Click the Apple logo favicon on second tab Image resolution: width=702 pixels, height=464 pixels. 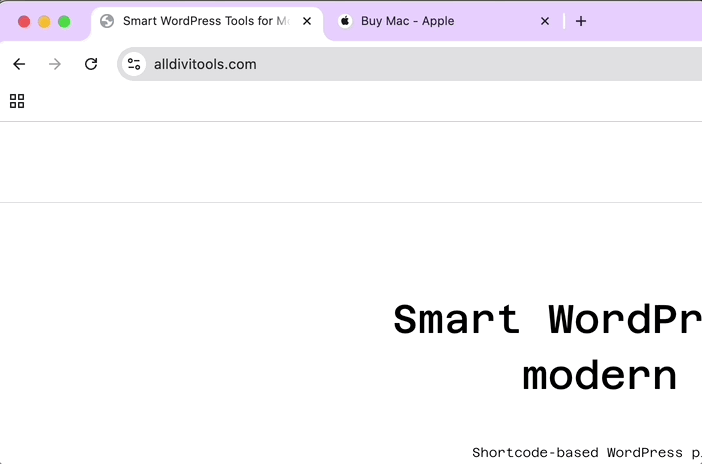point(345,21)
